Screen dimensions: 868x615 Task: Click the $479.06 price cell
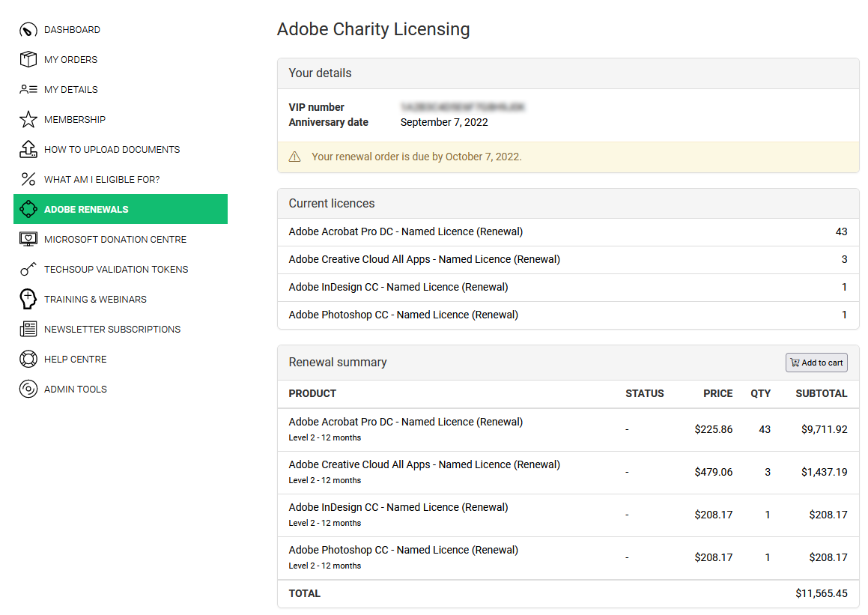(x=714, y=472)
